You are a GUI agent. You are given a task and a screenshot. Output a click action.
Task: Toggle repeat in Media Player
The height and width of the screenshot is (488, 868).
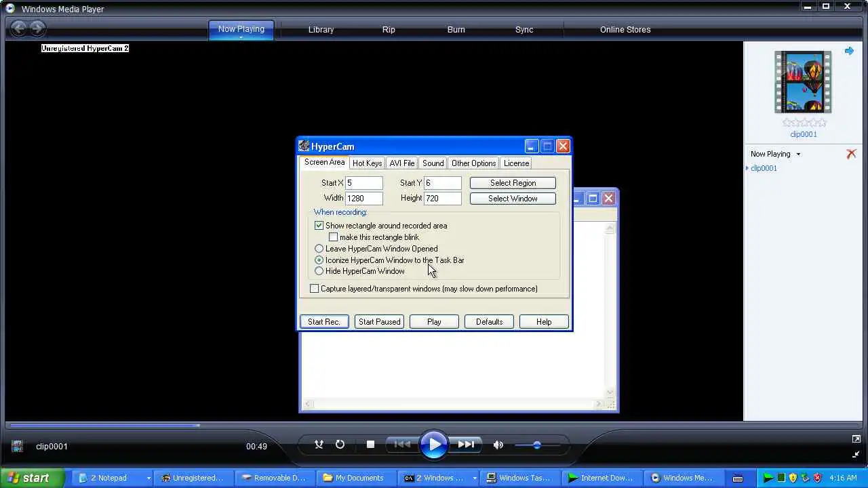pos(340,445)
